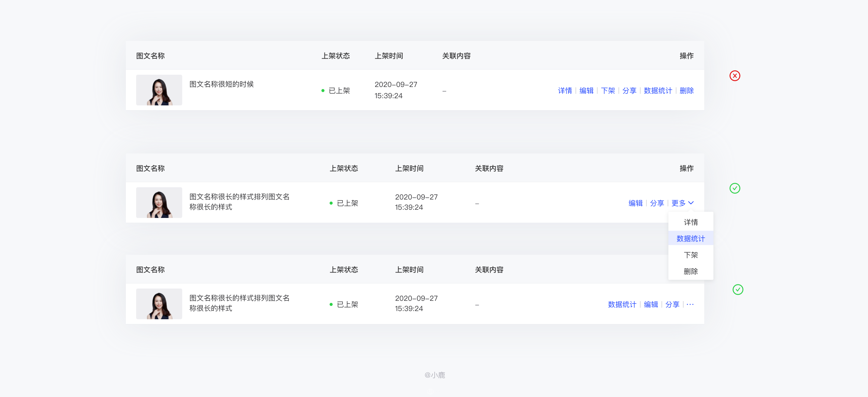Image resolution: width=868 pixels, height=397 pixels.
Task: Click 编辑 link in second table
Action: click(x=635, y=203)
